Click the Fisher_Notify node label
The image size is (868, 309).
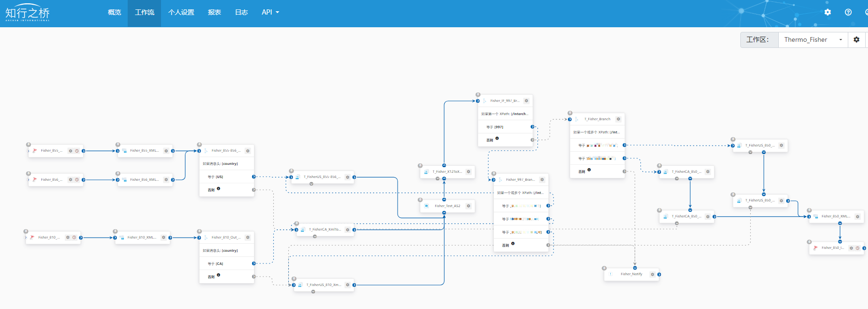[631, 274]
